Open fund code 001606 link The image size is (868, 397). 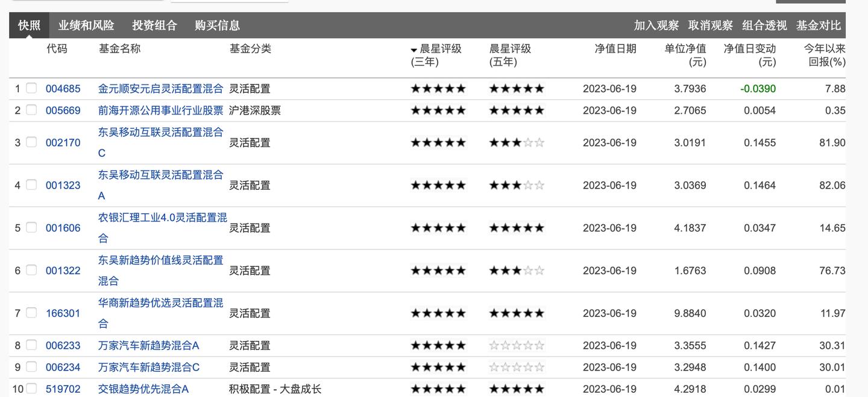pos(63,228)
